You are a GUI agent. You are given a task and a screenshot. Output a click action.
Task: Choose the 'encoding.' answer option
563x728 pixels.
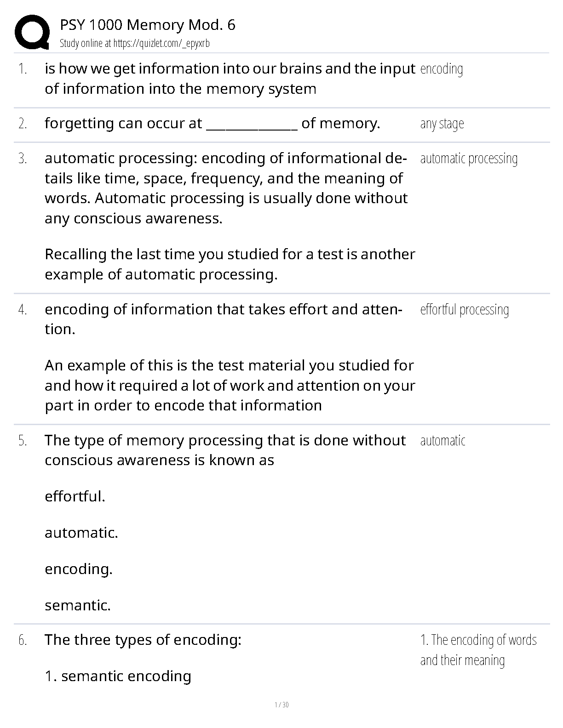tap(79, 569)
